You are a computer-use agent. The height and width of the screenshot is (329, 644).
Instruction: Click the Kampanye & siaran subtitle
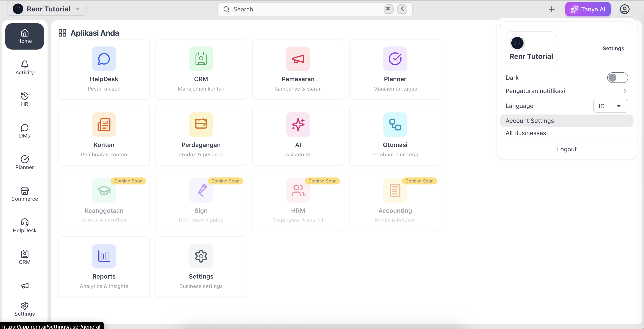point(298,89)
